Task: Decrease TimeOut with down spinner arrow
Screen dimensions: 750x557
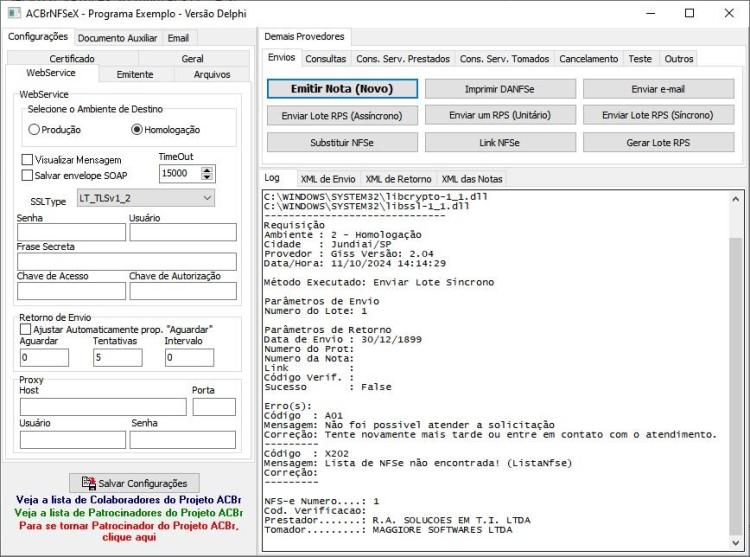Action: 207,177
